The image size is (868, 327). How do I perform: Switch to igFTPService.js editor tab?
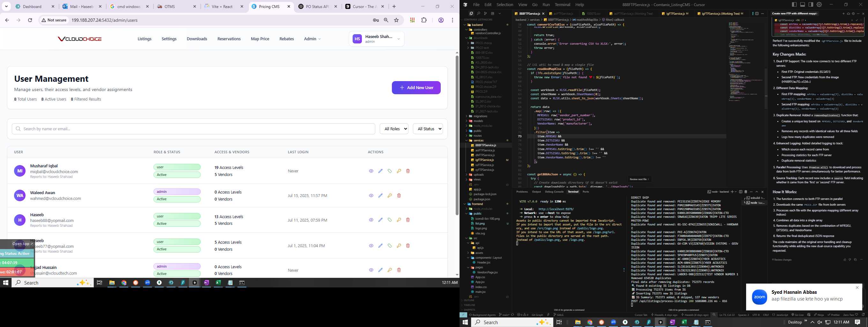[x=675, y=13]
